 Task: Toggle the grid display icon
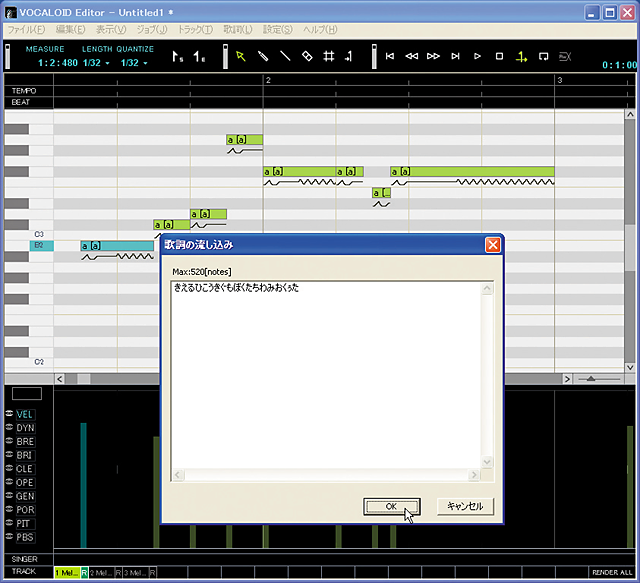[329, 56]
